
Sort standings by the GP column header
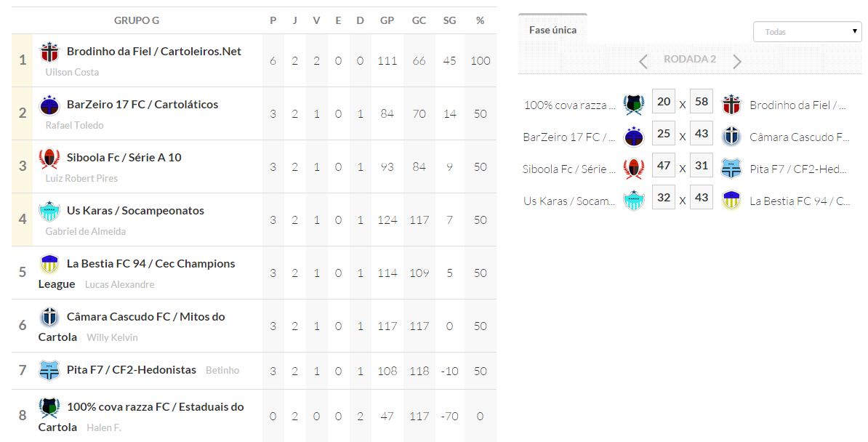point(387,20)
